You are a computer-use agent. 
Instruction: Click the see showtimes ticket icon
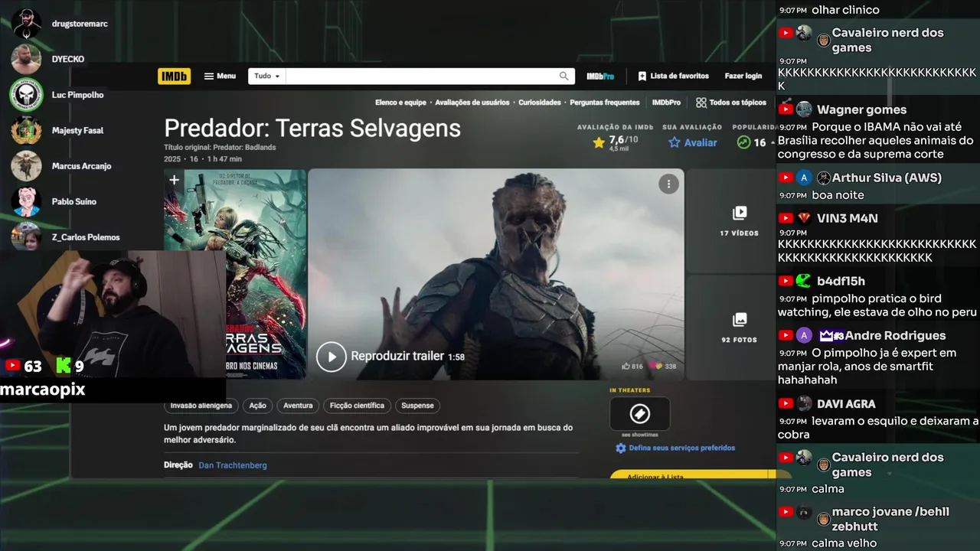(x=639, y=414)
